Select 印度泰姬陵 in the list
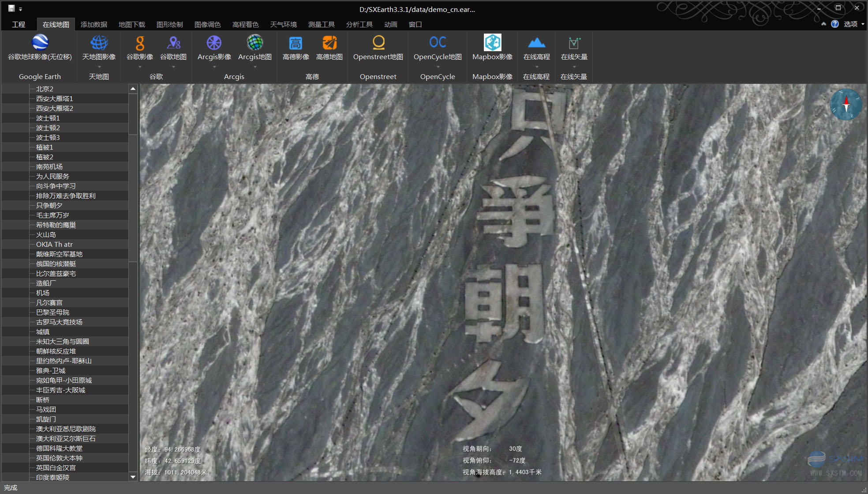 pyautogui.click(x=52, y=477)
